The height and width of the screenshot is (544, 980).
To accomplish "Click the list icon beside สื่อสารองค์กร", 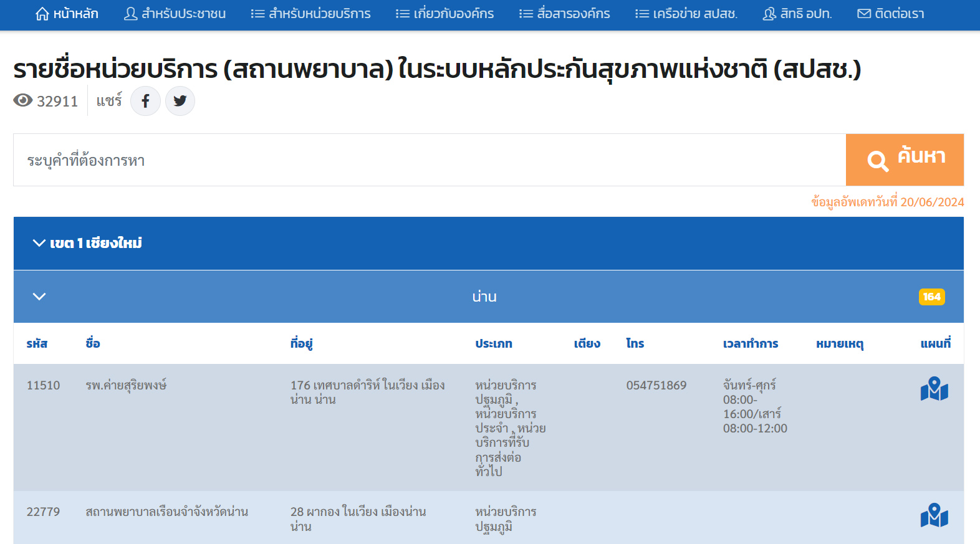I will tap(526, 14).
